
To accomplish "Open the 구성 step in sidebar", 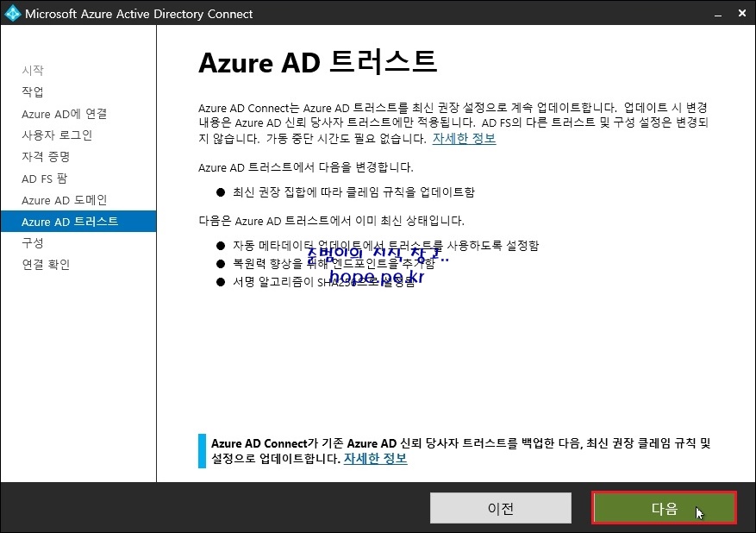I will coord(33,242).
